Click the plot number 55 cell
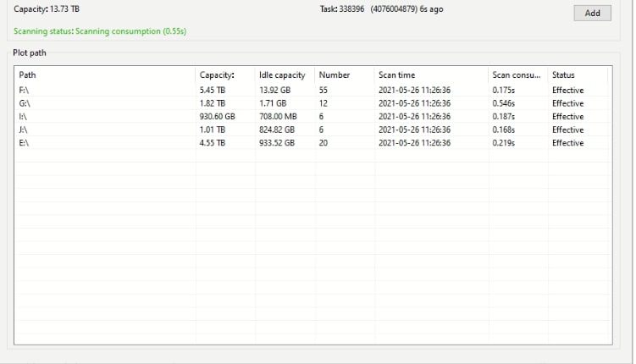Image resolution: width=636 pixels, height=364 pixels. [323, 90]
